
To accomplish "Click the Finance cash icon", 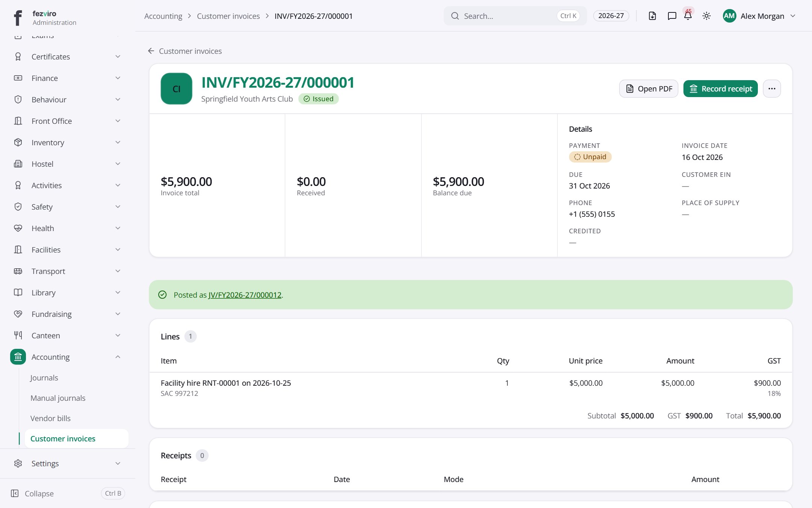I will (x=18, y=78).
